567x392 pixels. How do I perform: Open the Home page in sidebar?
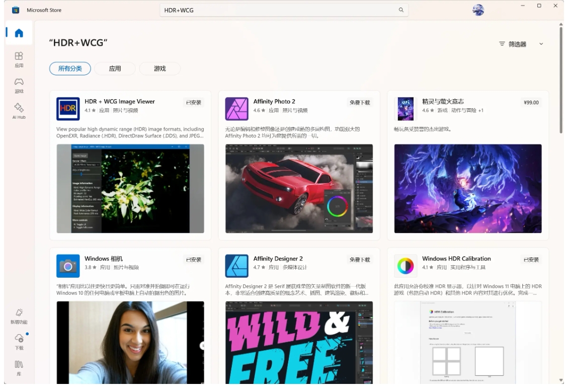click(19, 33)
